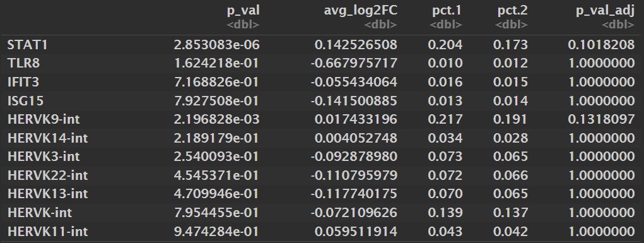Click avg_log2FC value -0.055434064
This screenshot has height=243, width=644.
pyautogui.click(x=354, y=82)
